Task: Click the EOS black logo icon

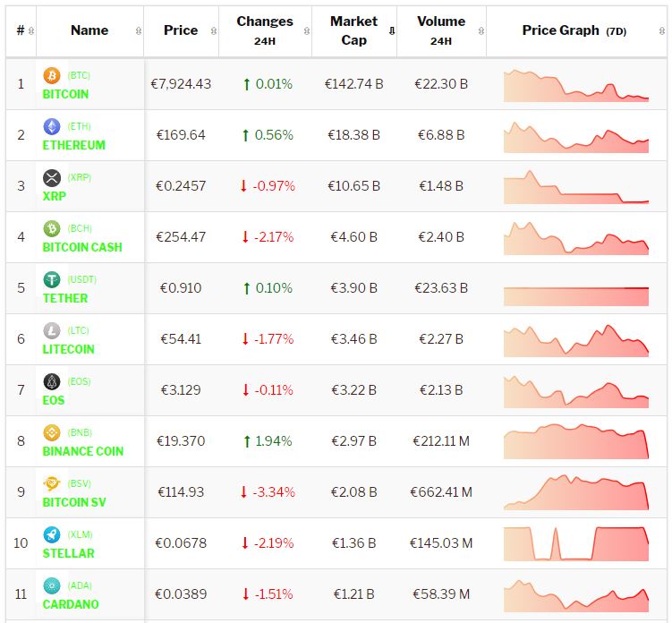Action: [x=52, y=382]
